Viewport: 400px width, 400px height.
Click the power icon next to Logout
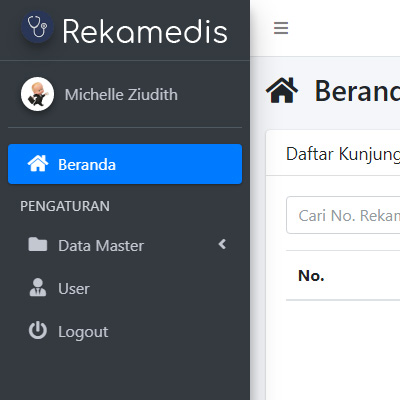click(38, 330)
